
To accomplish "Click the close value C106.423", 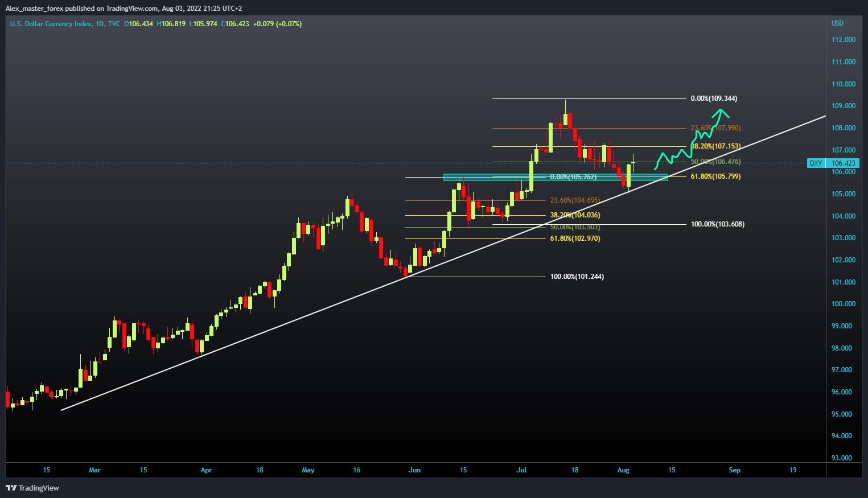I will (x=235, y=24).
